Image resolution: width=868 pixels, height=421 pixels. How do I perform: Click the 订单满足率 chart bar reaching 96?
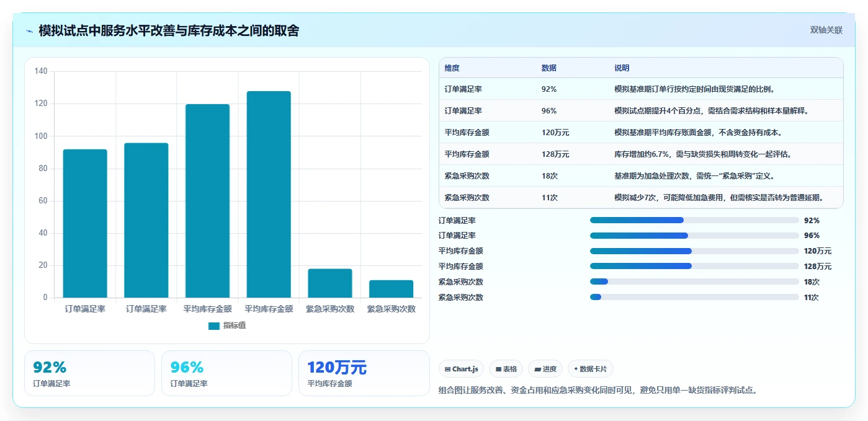click(x=146, y=220)
